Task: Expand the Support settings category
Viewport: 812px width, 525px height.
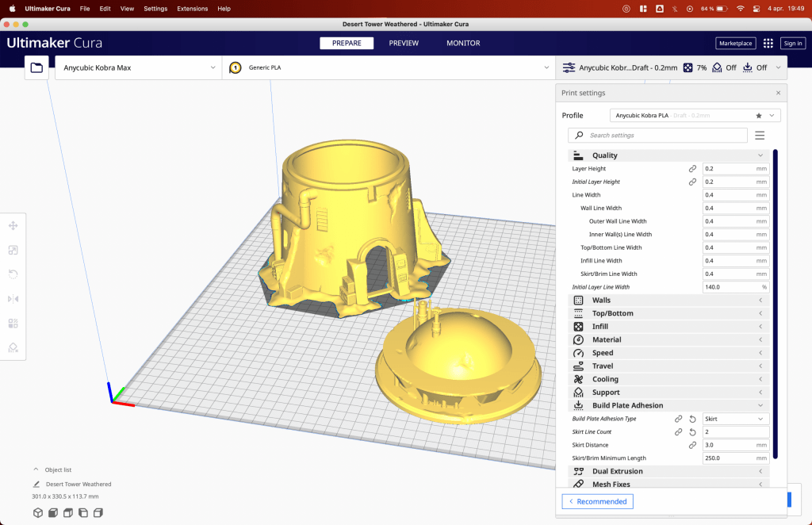Action: coord(668,393)
